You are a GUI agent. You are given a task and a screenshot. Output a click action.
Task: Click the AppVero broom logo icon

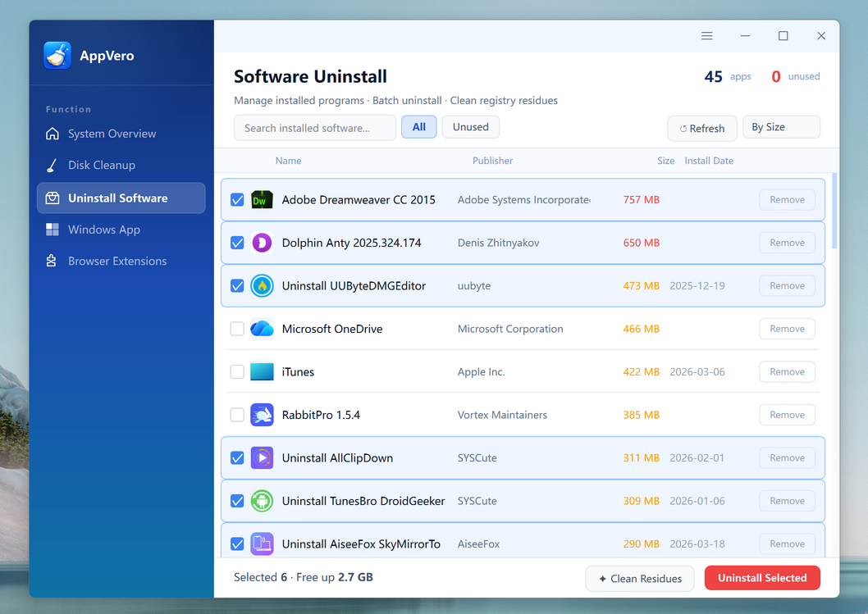click(x=57, y=56)
